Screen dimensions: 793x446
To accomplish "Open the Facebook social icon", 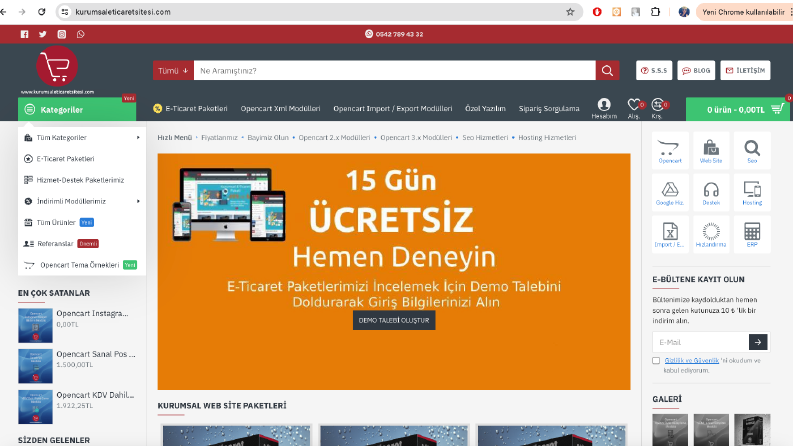I will click(24, 34).
